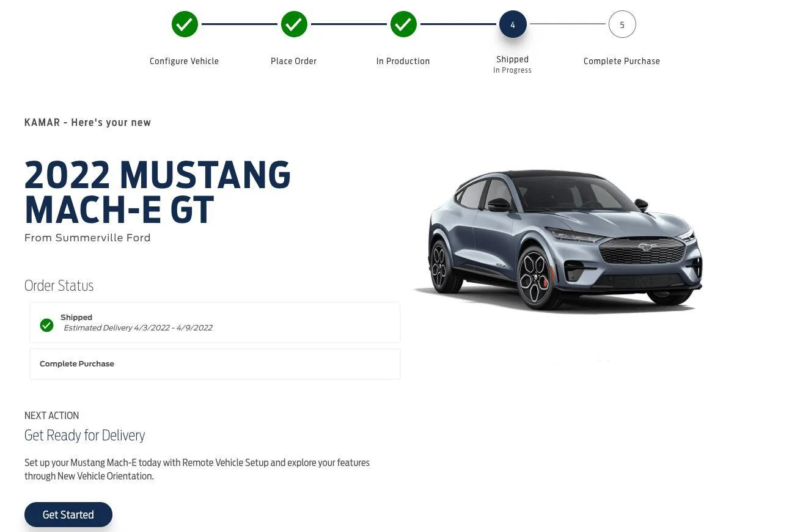Click "KAMAR - Here's your new" text
Image resolution: width=792 pixels, height=532 pixels.
pyautogui.click(x=87, y=122)
